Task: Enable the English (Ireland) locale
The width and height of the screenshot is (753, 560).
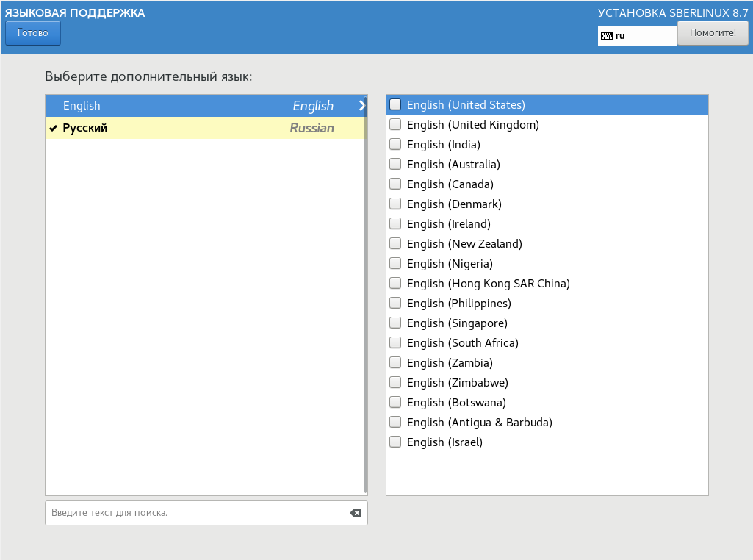Action: (x=395, y=224)
